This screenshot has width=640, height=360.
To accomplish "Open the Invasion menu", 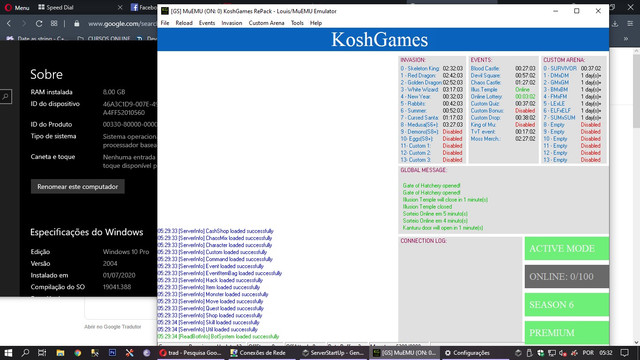I will (x=232, y=23).
